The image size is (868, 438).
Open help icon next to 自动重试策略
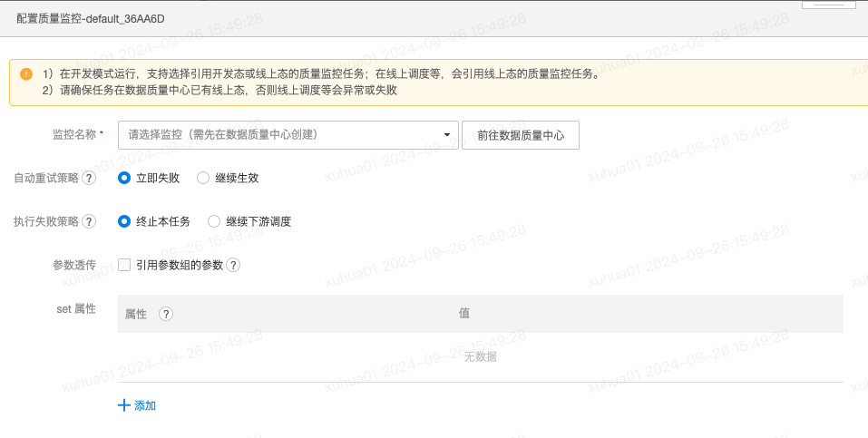(x=89, y=178)
